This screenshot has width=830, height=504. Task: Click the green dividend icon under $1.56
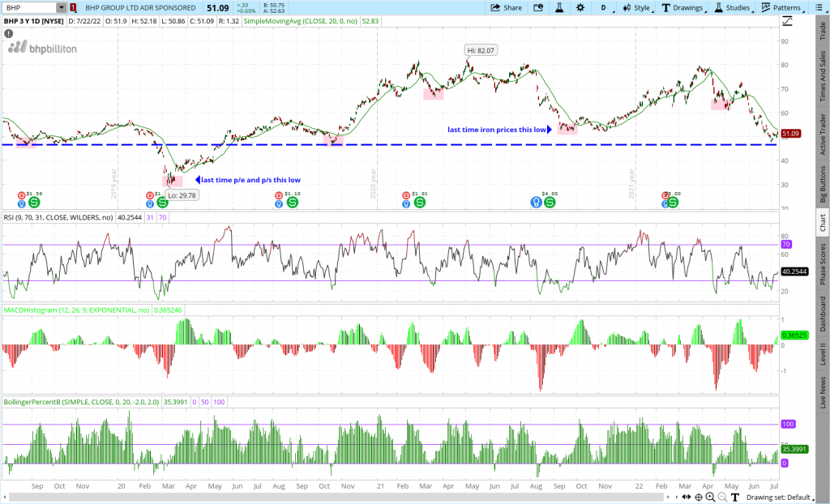tap(34, 203)
